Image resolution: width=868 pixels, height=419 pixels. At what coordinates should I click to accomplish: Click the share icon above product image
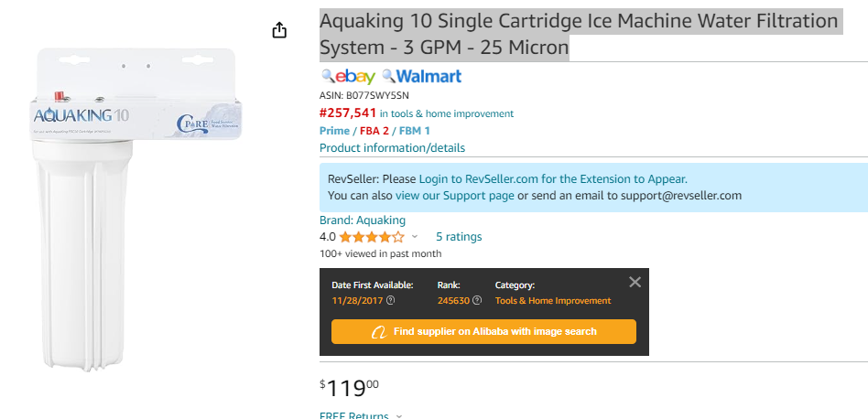[279, 30]
